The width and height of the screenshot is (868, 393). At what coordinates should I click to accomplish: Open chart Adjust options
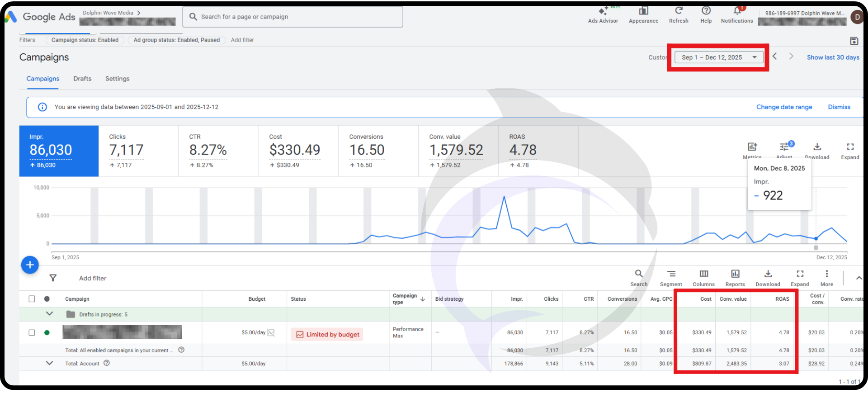coord(784,150)
